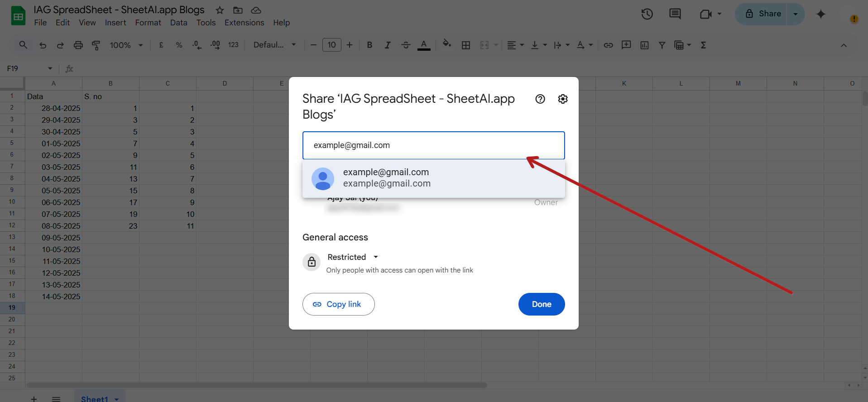Click the Done button
The height and width of the screenshot is (402, 868).
pos(542,304)
